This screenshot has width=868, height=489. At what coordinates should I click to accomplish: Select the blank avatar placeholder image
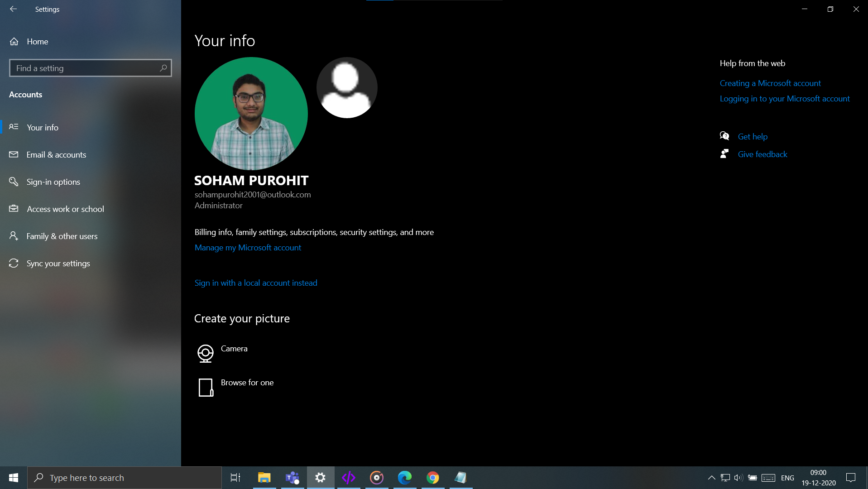[x=346, y=87]
